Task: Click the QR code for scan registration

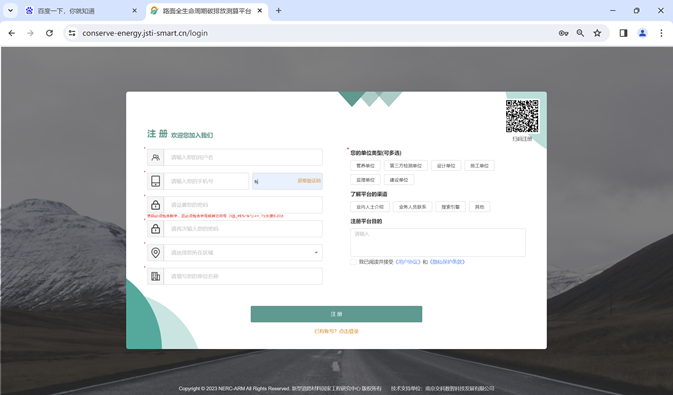Action: [x=522, y=116]
